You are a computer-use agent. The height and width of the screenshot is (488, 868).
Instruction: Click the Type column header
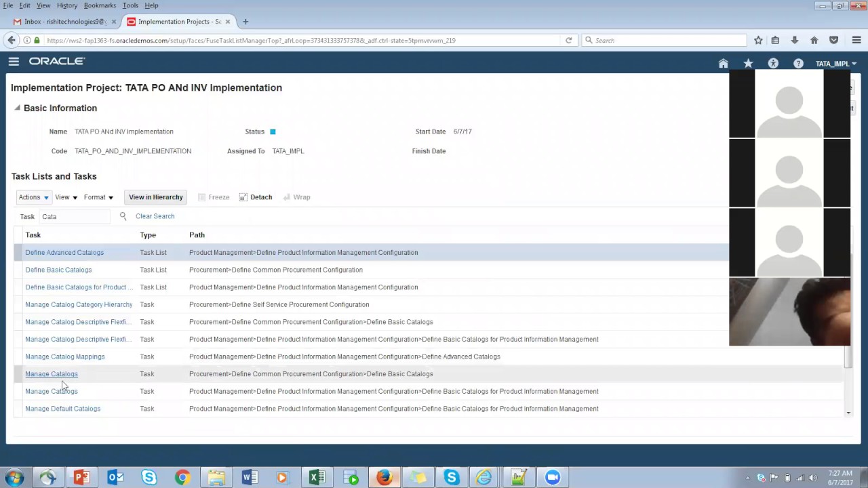148,235
